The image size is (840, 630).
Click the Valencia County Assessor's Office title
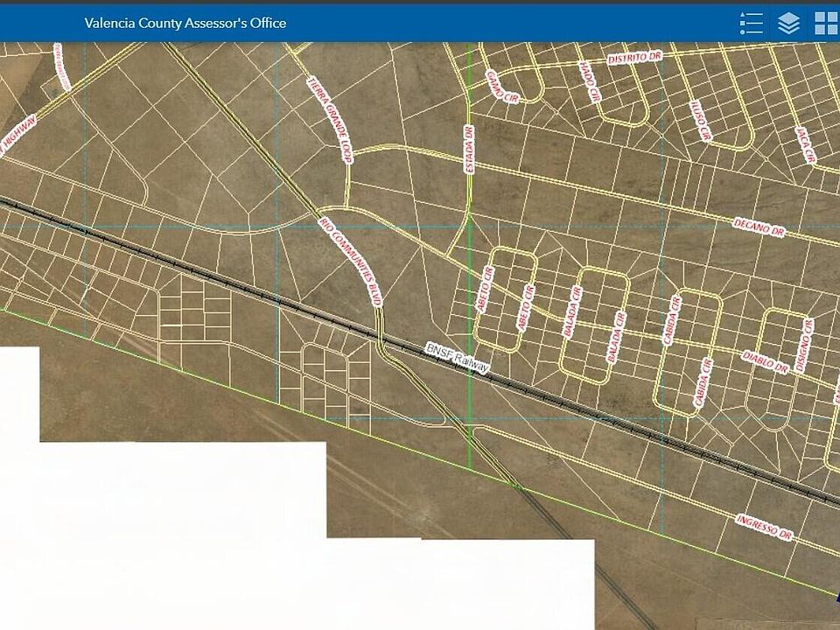click(185, 23)
